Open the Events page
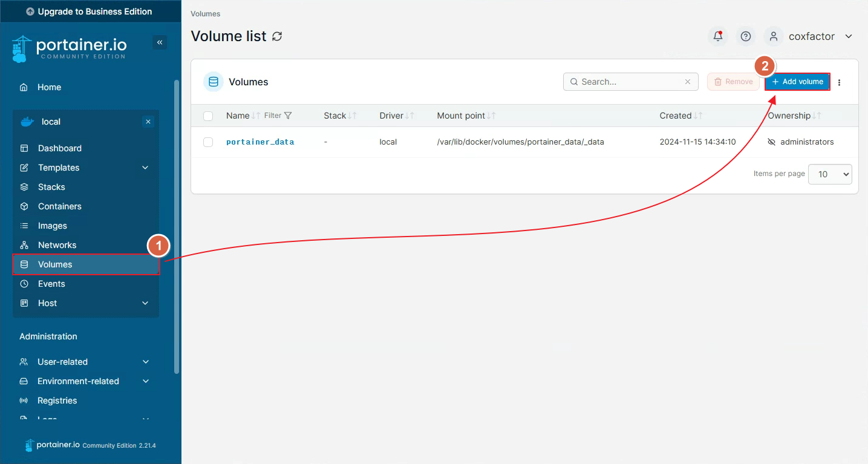This screenshot has width=868, height=464. (85, 284)
